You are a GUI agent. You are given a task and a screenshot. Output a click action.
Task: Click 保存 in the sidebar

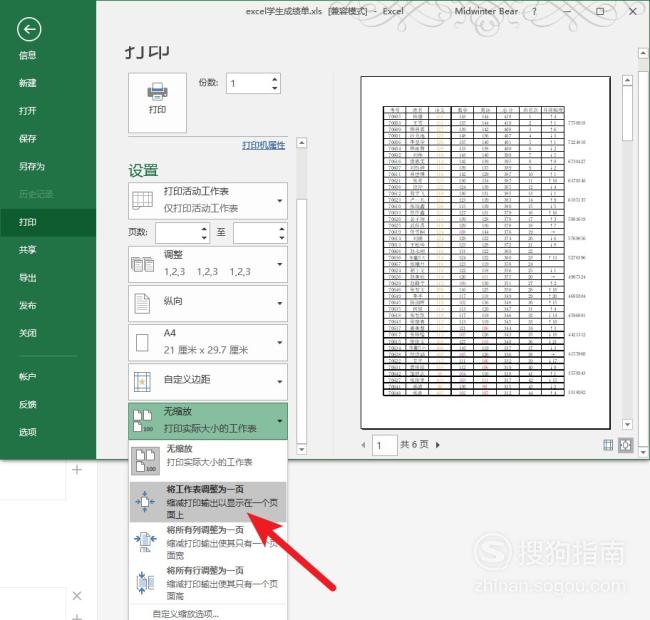tap(27, 138)
